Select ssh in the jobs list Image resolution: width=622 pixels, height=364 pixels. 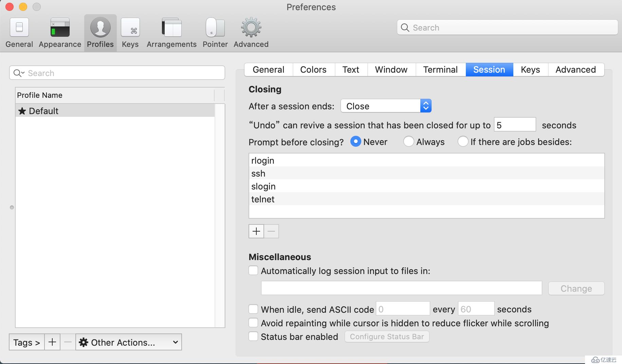426,173
